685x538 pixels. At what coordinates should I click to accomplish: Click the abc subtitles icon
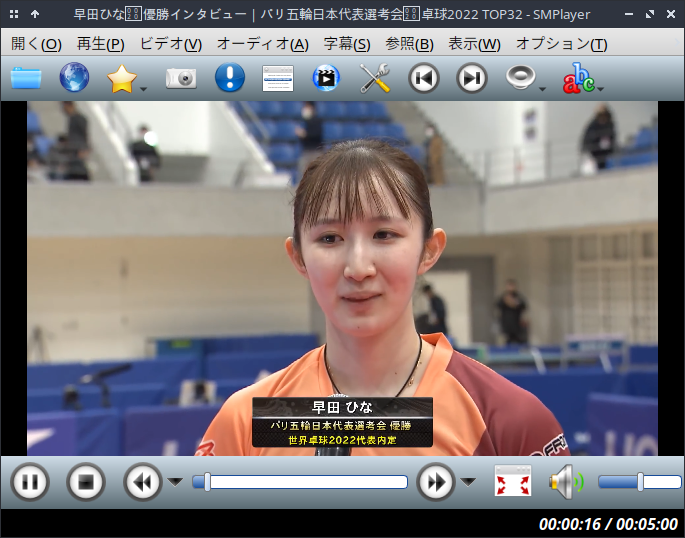pos(578,78)
